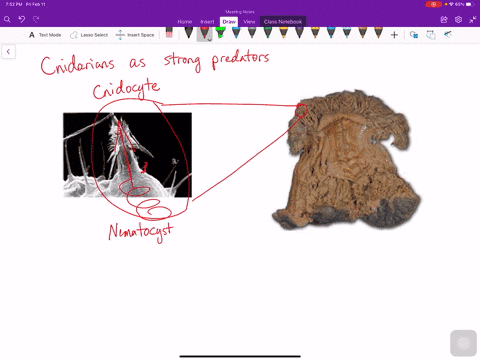Select the cnidocyte microscope image

point(127,155)
